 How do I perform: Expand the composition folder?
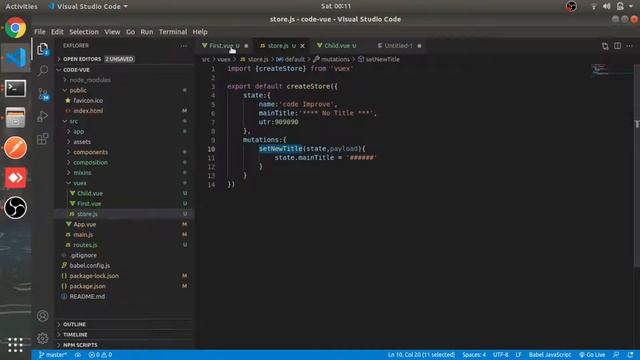pyautogui.click(x=124, y=162)
